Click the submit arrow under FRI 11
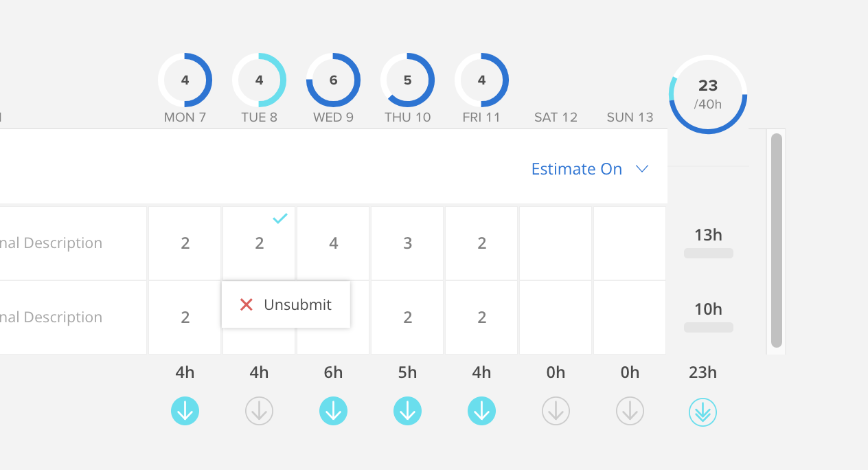 pyautogui.click(x=481, y=411)
